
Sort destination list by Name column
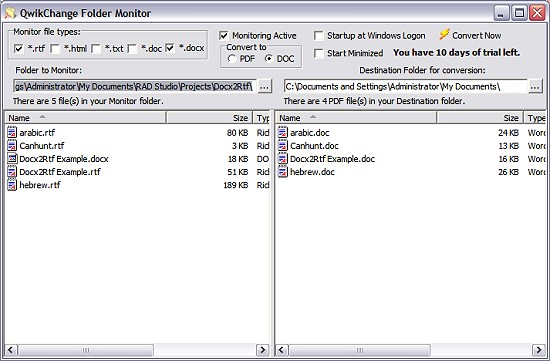point(356,118)
